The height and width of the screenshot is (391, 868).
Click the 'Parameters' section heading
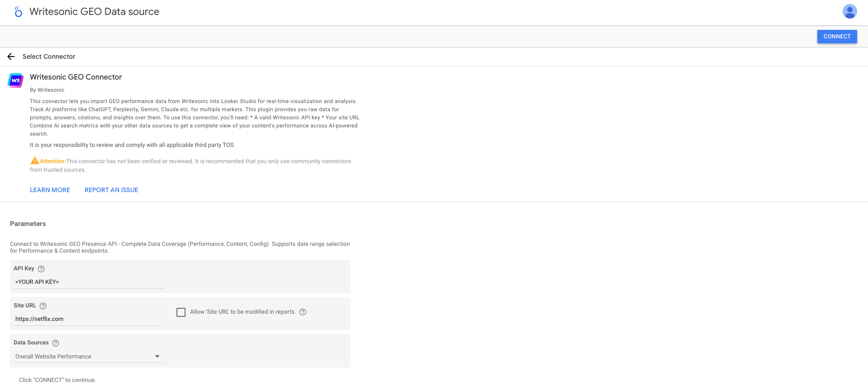[x=28, y=224]
